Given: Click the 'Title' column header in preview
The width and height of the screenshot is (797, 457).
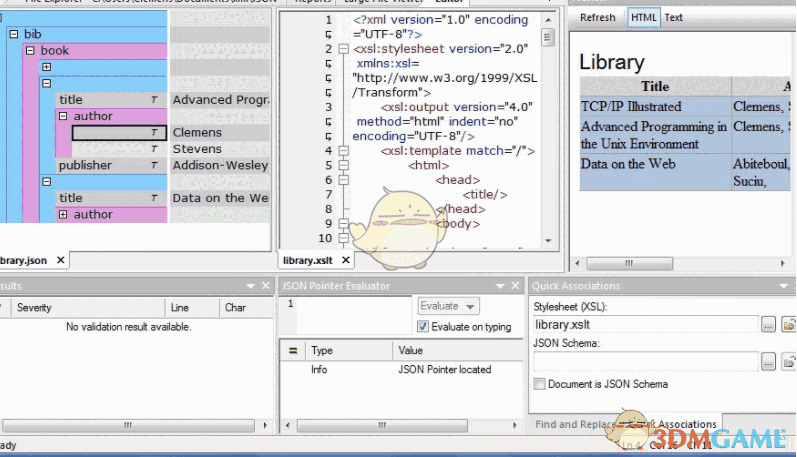Looking at the screenshot, I should 655,86.
